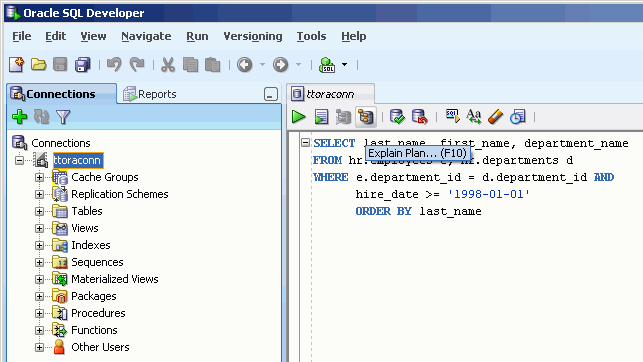
Task: Collapse the ttoraconn connection node
Action: (x=19, y=160)
